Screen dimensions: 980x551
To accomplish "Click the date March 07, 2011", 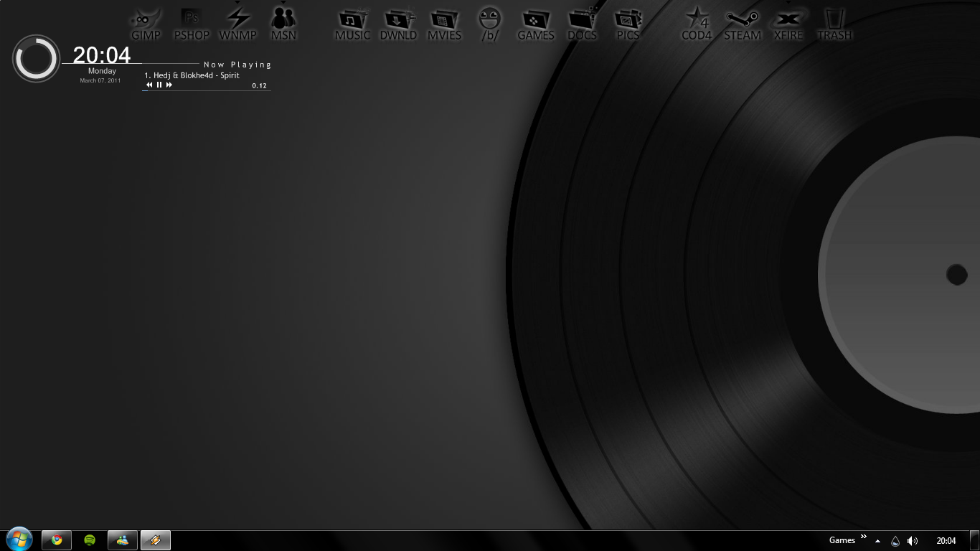I will coord(100,80).
